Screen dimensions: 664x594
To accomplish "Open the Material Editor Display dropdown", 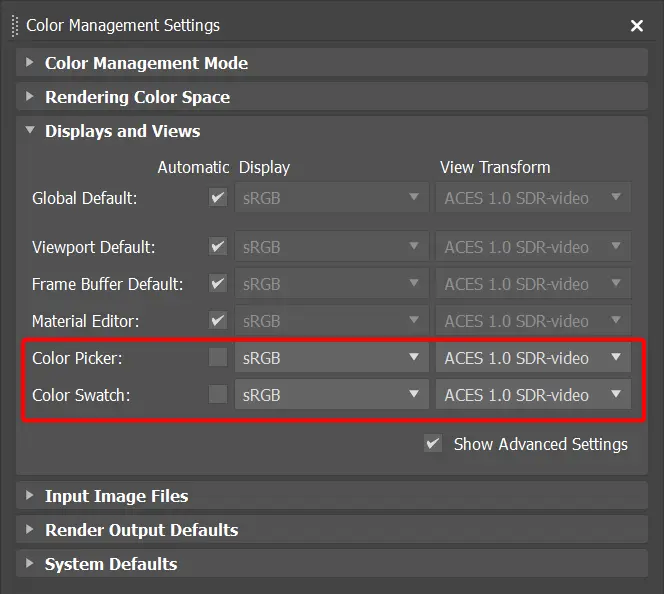I will tap(332, 320).
